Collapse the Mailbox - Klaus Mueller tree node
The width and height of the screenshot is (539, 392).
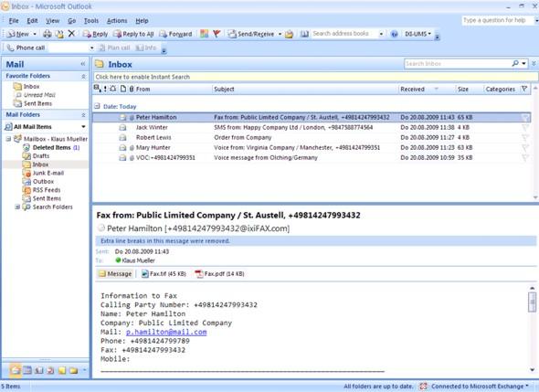(8, 139)
